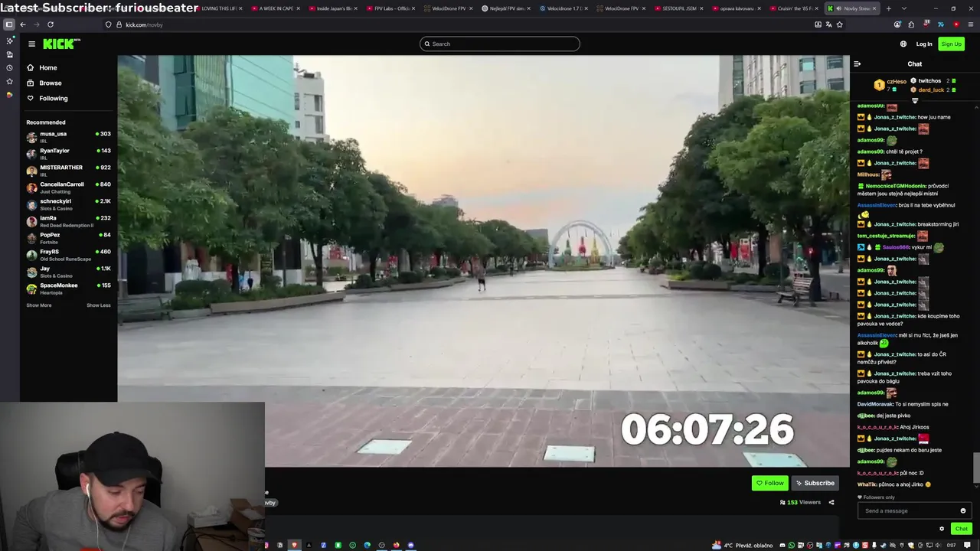This screenshot has height=551, width=980.
Task: Open chat user twitchos in leaderboard
Action: point(929,81)
